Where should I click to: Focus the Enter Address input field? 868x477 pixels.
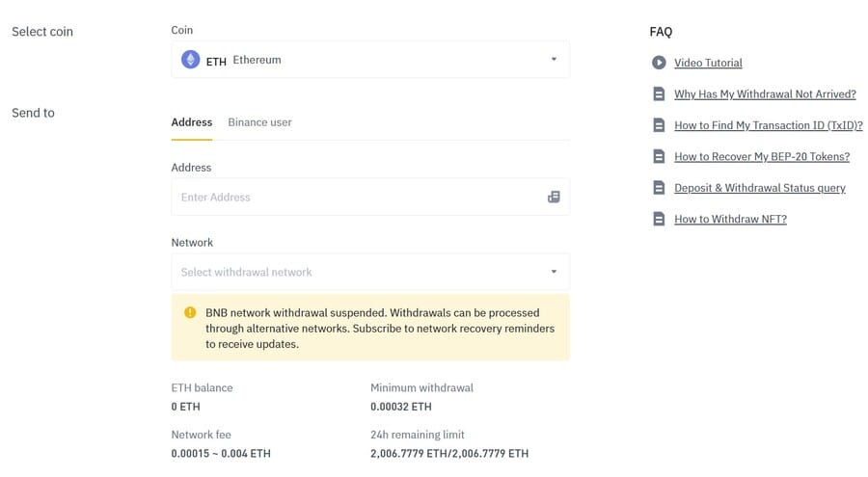pos(370,197)
